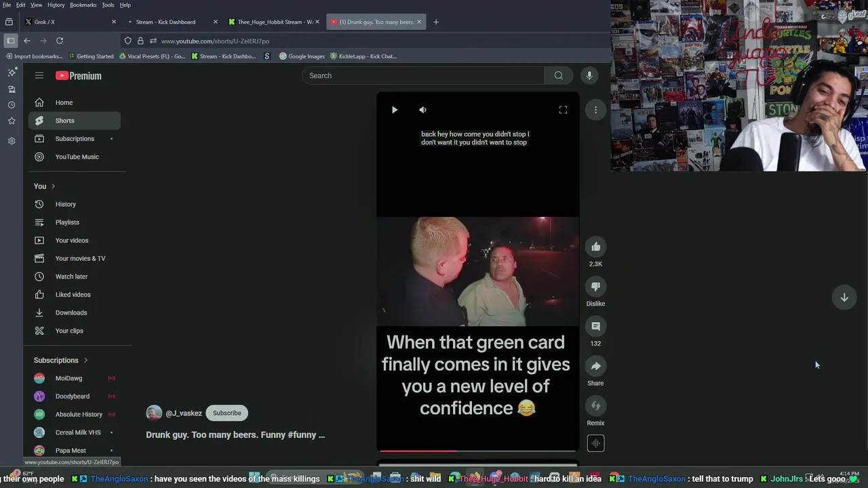The height and width of the screenshot is (488, 868).
Task: Open Firefox sidebar customize gear icon
Action: [12, 141]
